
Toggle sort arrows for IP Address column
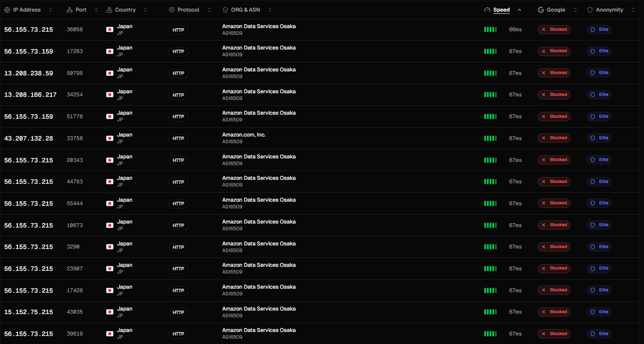(50, 10)
